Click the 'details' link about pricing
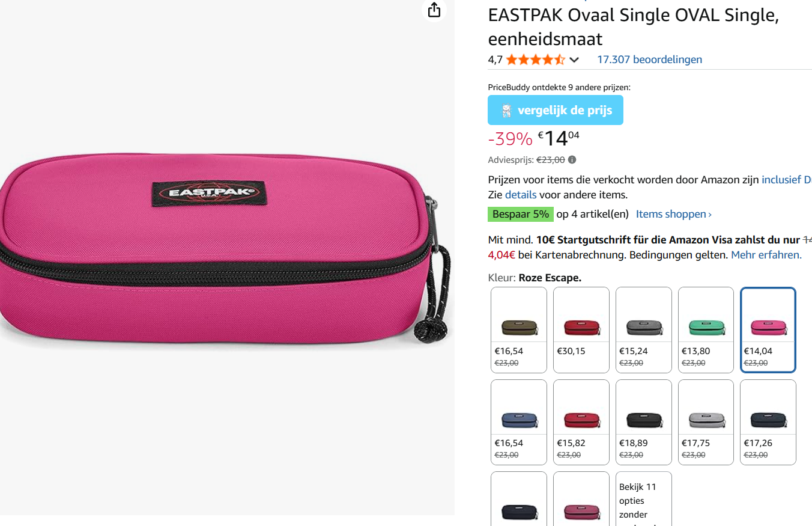Viewport: 812px width, 526px height. 520,194
